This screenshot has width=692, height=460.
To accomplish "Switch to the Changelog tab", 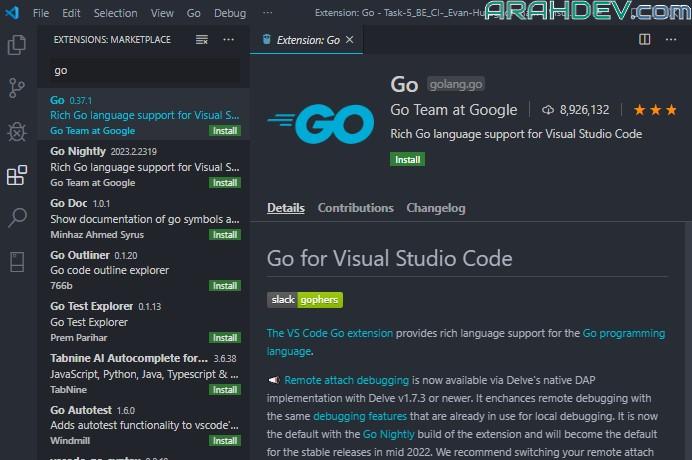I will tap(435, 208).
